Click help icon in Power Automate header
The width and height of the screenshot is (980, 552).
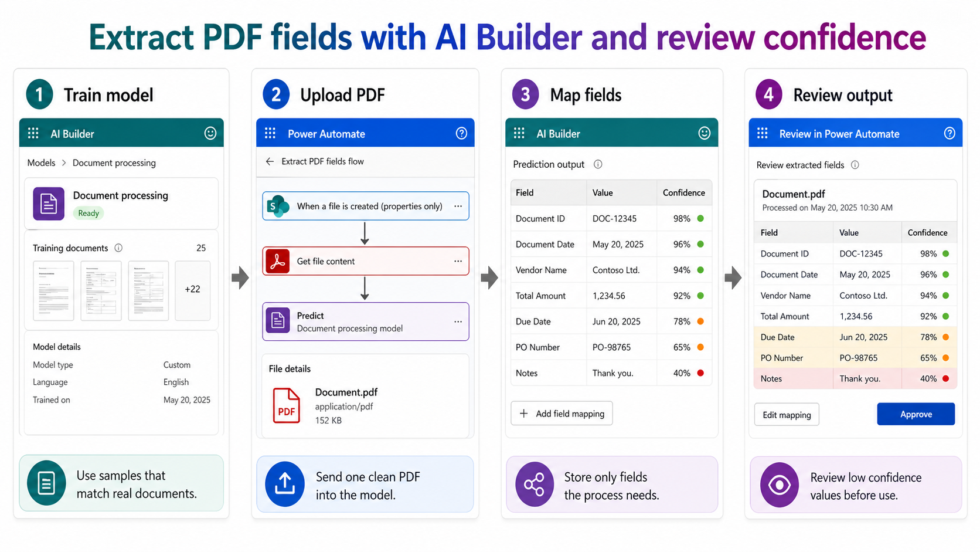(x=461, y=134)
